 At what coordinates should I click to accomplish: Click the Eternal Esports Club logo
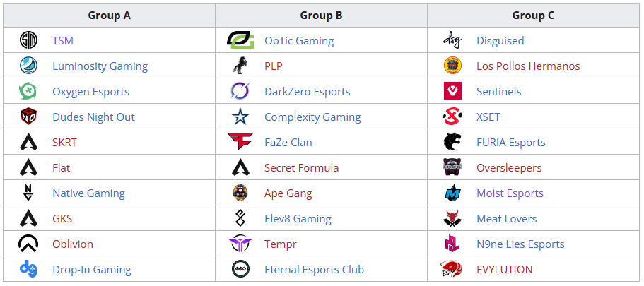click(x=240, y=269)
